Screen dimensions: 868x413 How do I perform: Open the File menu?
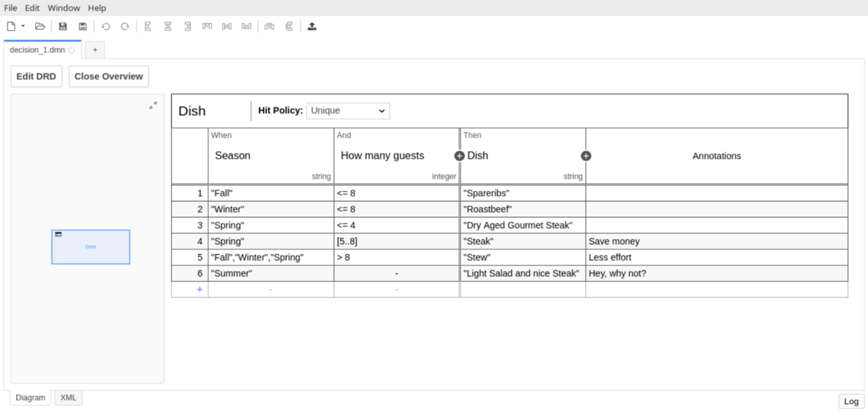coord(11,8)
